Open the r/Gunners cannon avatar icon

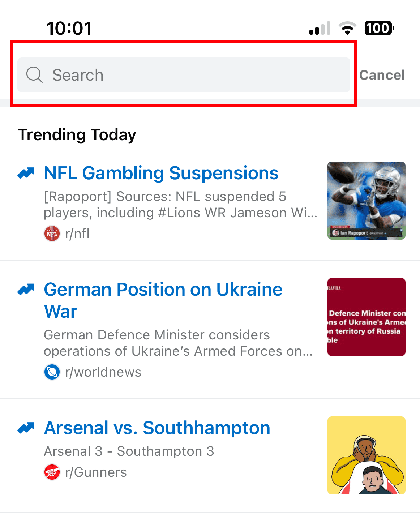click(x=52, y=472)
